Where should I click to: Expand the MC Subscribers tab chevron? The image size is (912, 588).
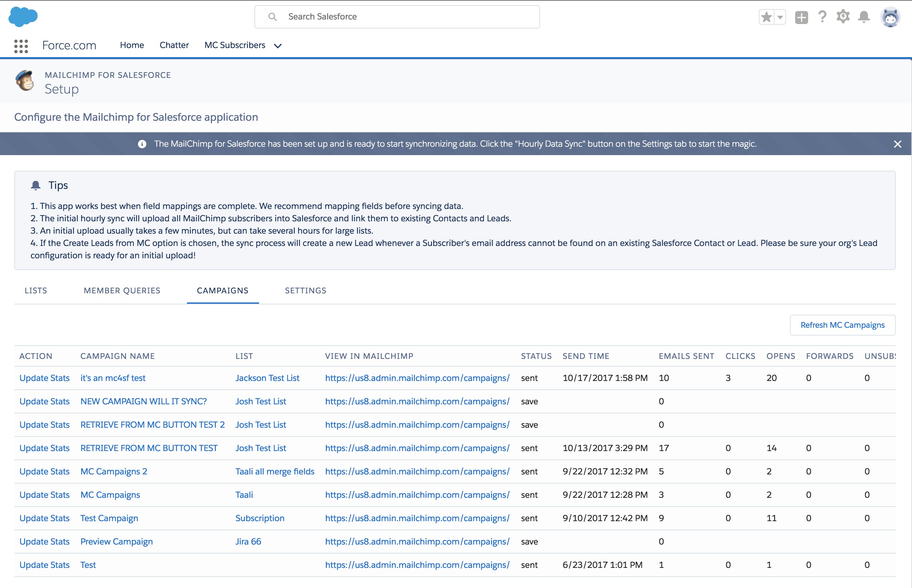[278, 46]
